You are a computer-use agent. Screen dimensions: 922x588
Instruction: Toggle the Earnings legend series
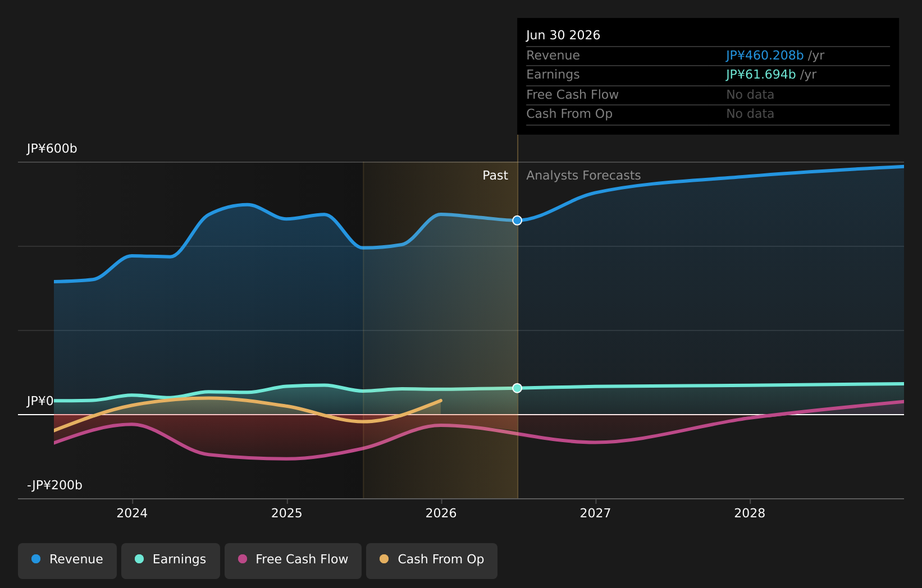coord(171,561)
